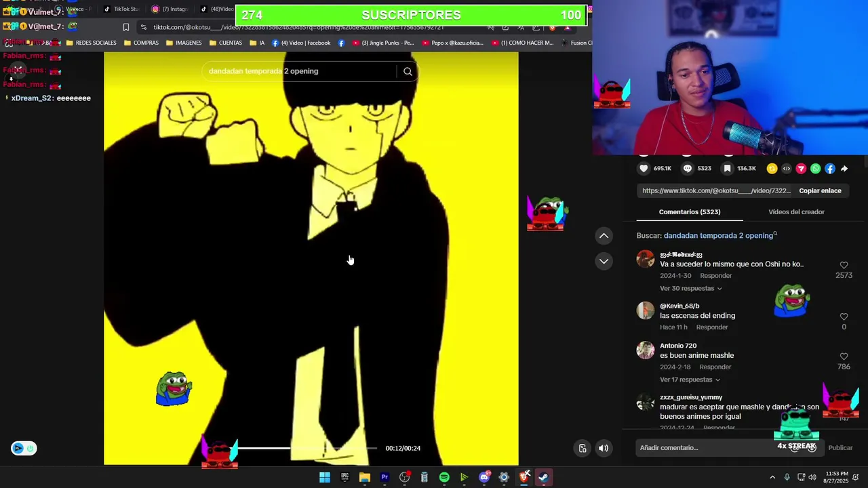Open 'Pepo x @kazu.oficia' bookmark
868x488 pixels.
click(x=452, y=43)
